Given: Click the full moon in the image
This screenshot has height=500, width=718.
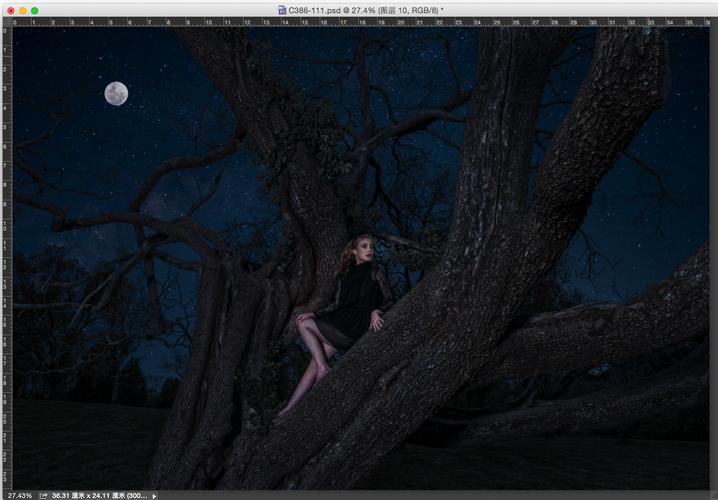Looking at the screenshot, I should pyautogui.click(x=116, y=93).
